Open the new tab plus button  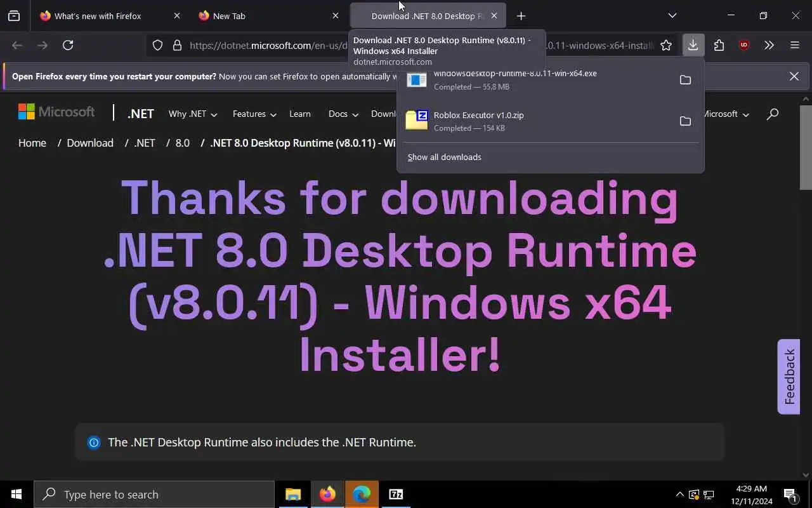tap(521, 16)
